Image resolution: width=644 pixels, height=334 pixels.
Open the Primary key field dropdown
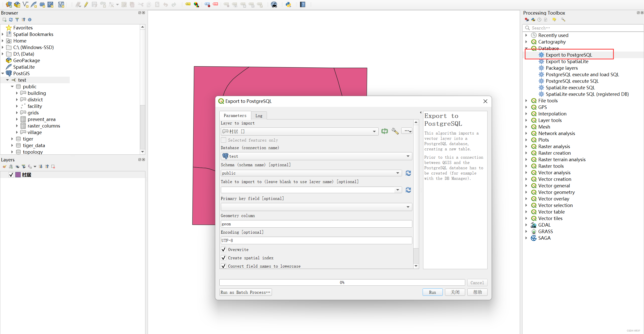(316, 207)
